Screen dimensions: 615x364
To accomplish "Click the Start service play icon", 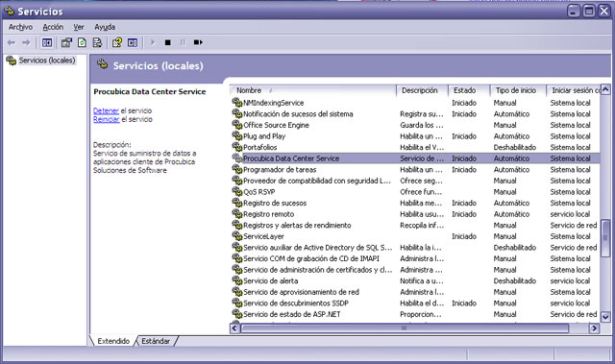I will (153, 42).
